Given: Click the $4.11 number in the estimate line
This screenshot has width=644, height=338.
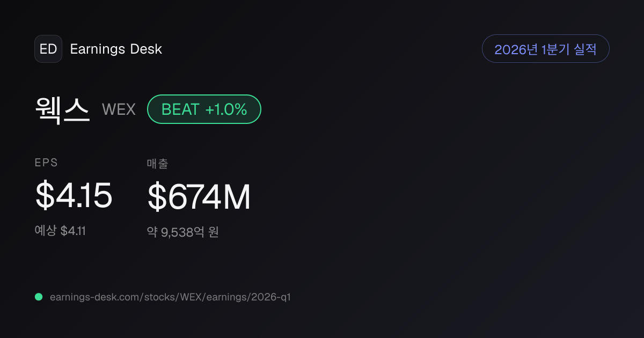Looking at the screenshot, I should tap(73, 231).
